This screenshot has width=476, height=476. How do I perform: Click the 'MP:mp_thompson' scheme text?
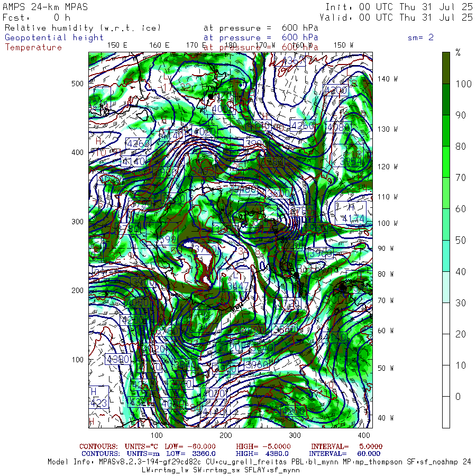tap(372, 462)
